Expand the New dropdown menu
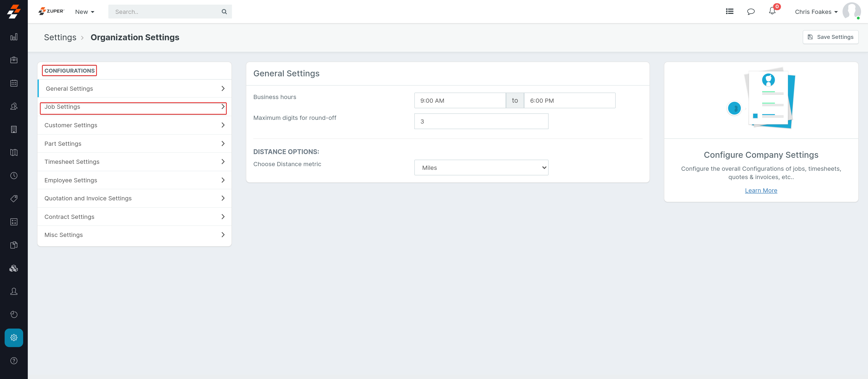This screenshot has width=868, height=379. pos(84,12)
